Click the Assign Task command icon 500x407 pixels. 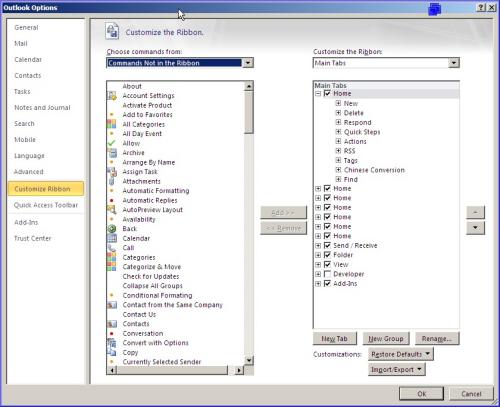coord(112,172)
